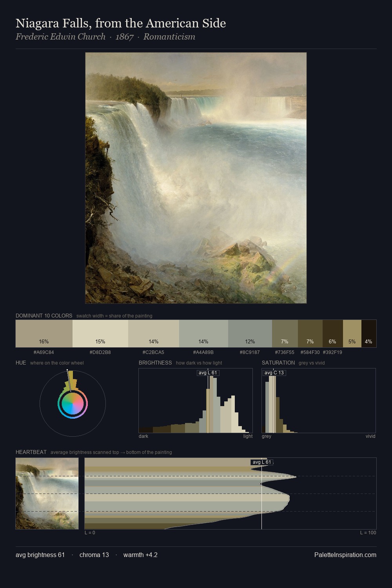The image size is (392, 588).
Task: Click the 'BRIGHTNESS' section heading
Action: [155, 363]
